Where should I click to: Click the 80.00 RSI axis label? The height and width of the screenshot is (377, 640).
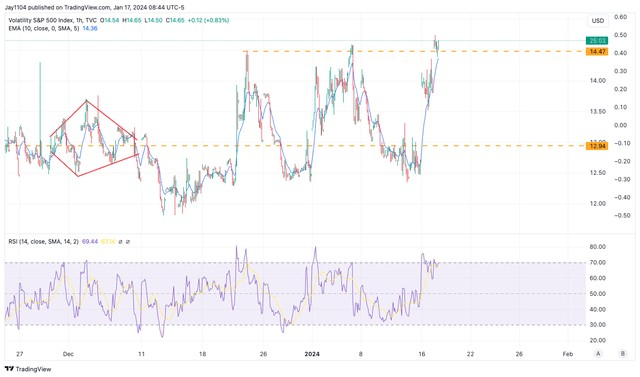(598, 246)
